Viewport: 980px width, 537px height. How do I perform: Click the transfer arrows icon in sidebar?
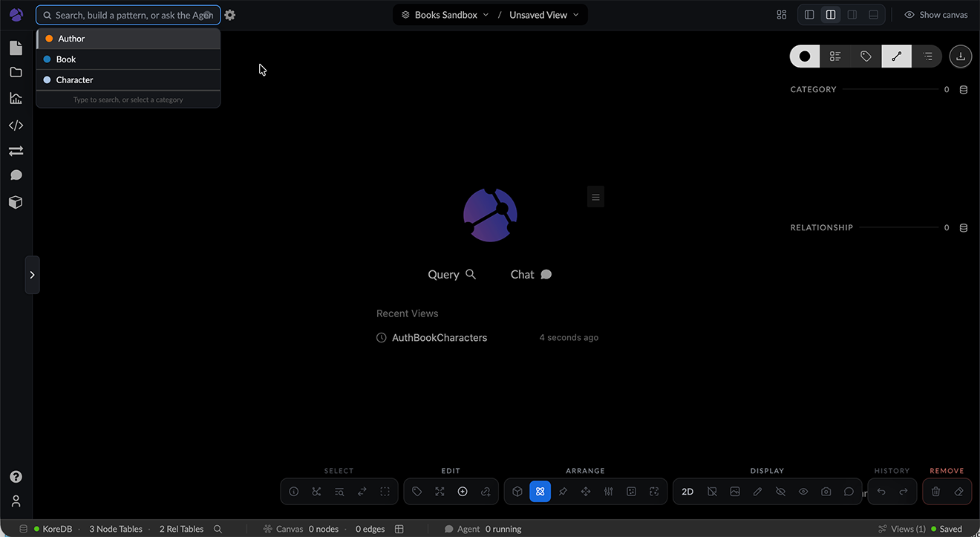[16, 151]
